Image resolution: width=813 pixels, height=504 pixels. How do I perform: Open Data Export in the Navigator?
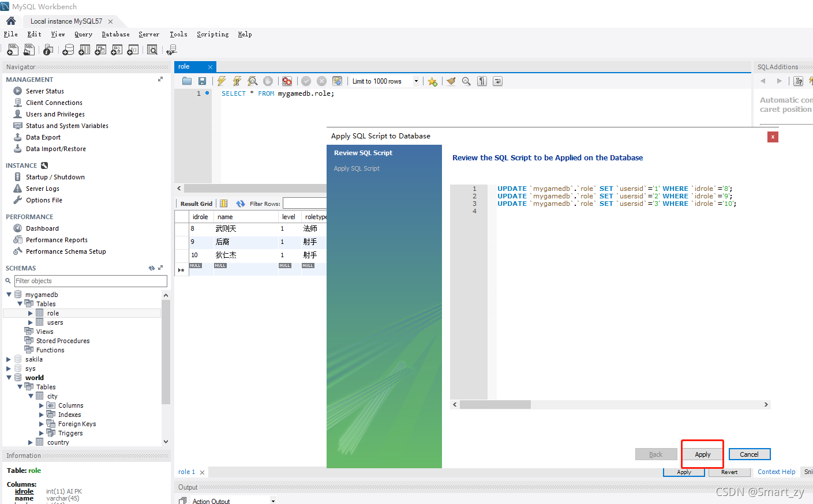click(43, 137)
